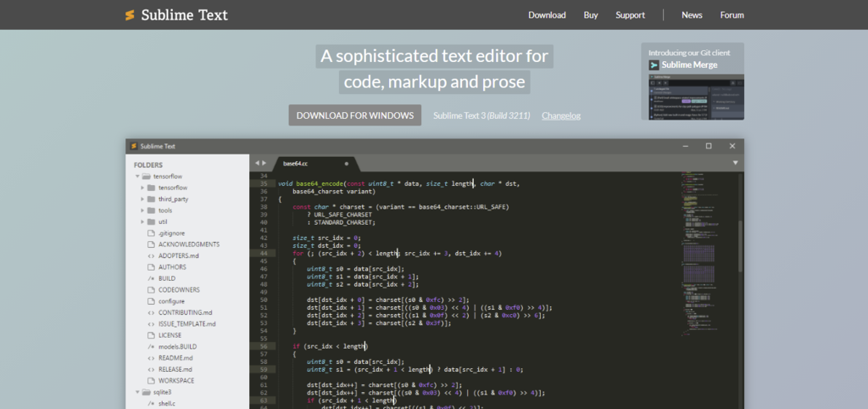Open the tab list dropdown arrow
Image resolution: width=868 pixels, height=409 pixels.
pyautogui.click(x=735, y=162)
